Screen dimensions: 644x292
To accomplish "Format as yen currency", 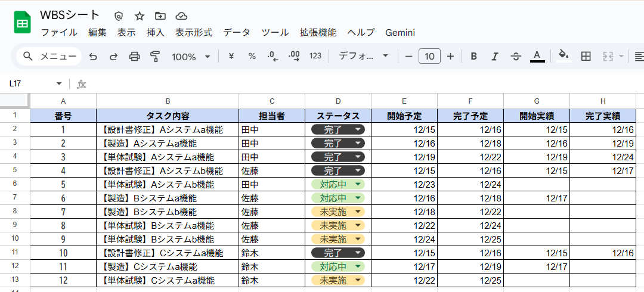I will 231,57.
